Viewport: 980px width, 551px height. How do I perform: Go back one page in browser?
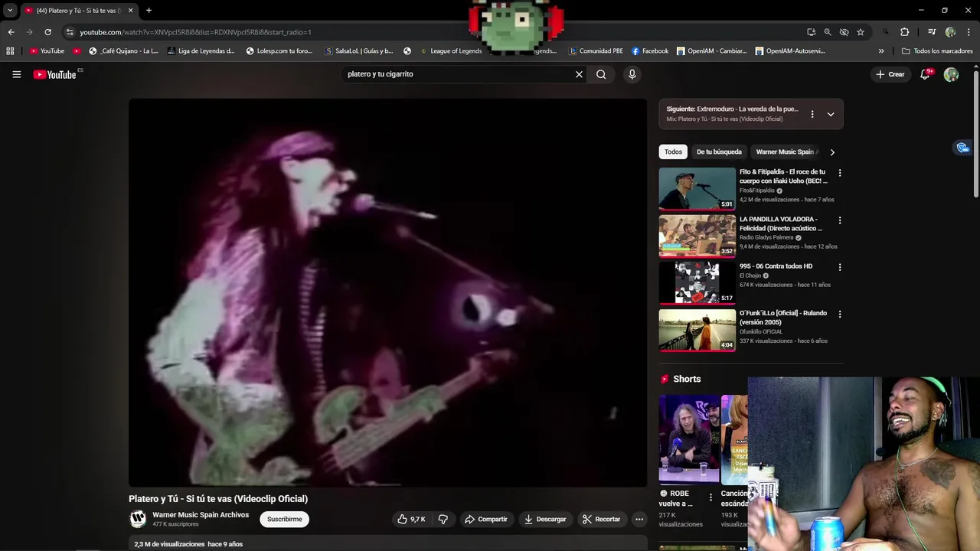11,32
